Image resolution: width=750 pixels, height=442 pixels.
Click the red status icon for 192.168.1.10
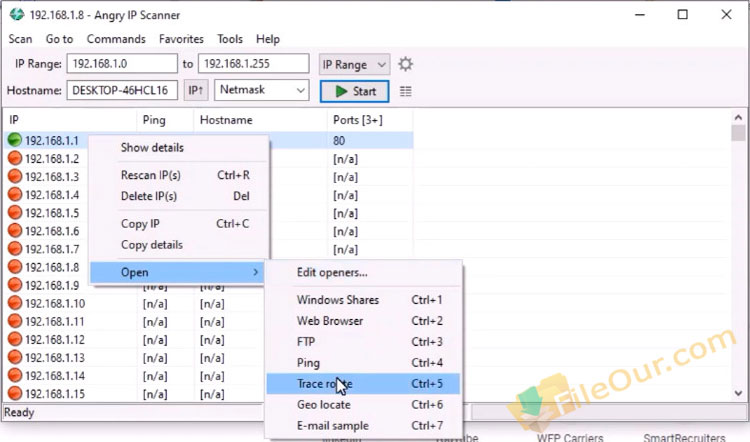coord(15,303)
